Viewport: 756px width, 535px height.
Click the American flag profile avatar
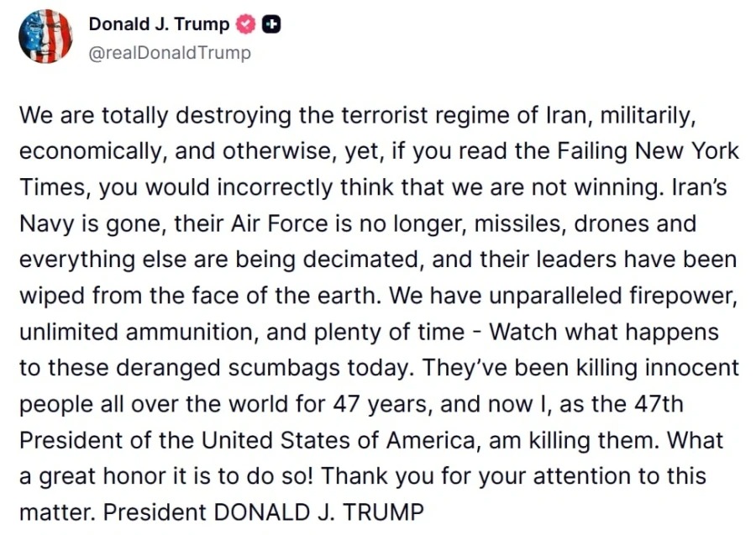click(x=45, y=36)
